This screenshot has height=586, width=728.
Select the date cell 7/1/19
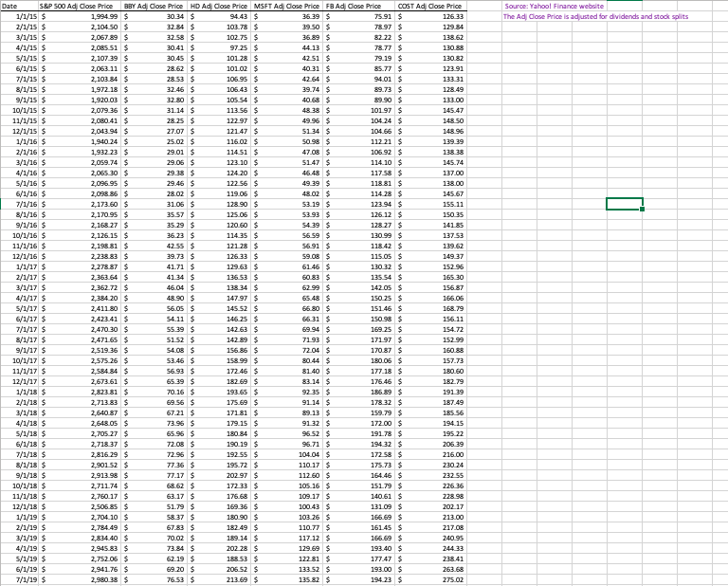pyautogui.click(x=20, y=579)
